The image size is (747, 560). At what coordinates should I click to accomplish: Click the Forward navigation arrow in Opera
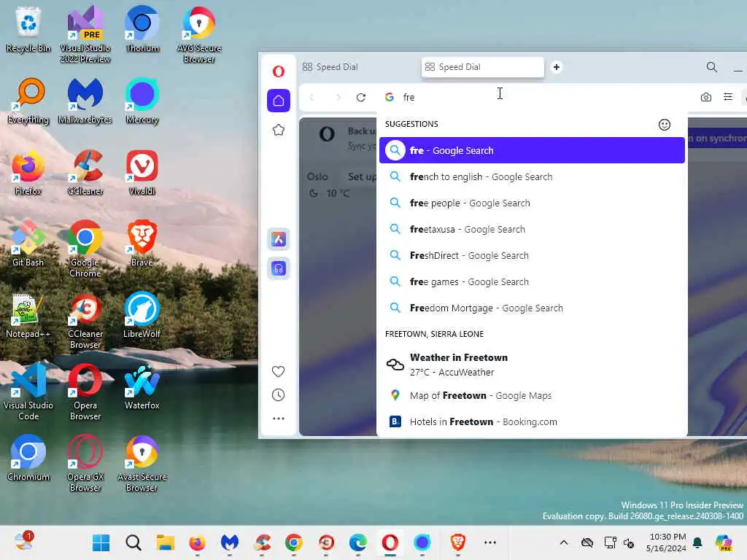point(338,97)
